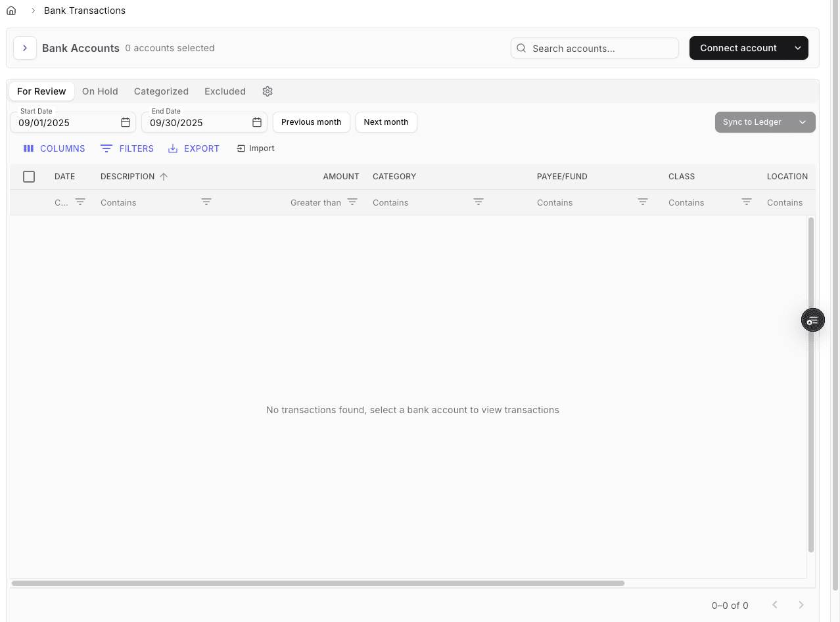Open the Start Date calendar icon

pos(126,122)
